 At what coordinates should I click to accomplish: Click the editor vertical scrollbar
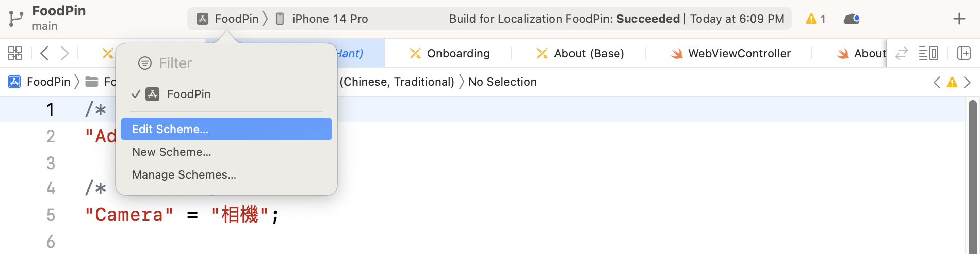[x=972, y=176]
